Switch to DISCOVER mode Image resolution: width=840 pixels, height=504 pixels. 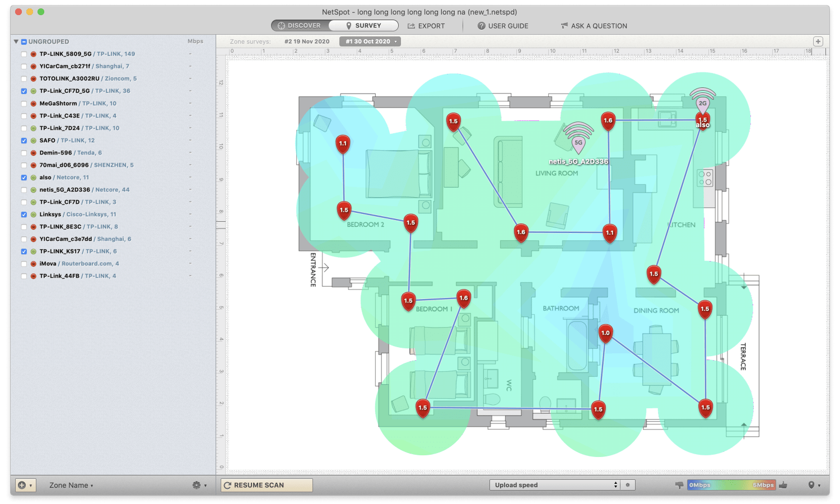[x=300, y=26]
